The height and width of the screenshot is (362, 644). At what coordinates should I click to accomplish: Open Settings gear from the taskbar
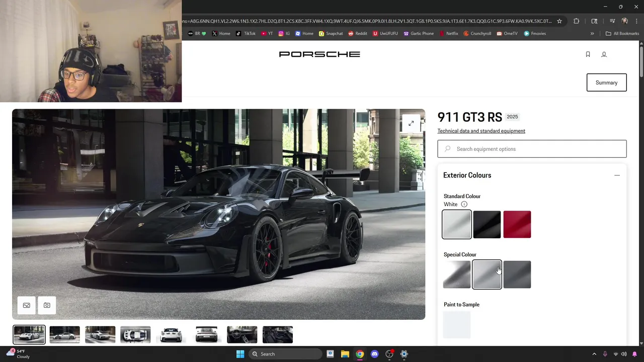[404, 354]
